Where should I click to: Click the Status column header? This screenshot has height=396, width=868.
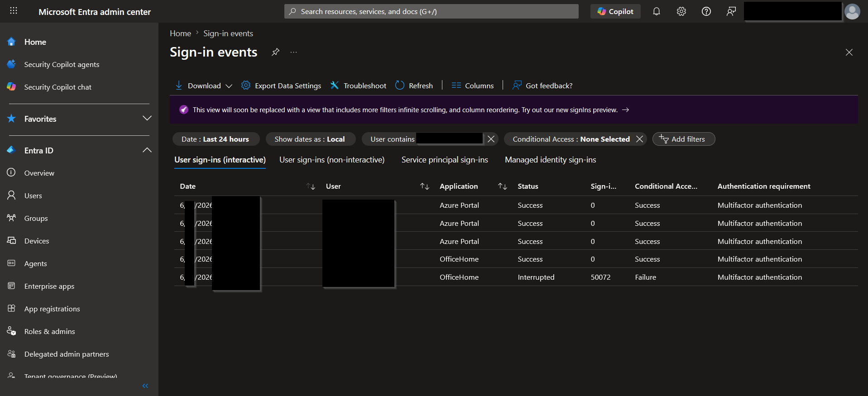(x=528, y=186)
